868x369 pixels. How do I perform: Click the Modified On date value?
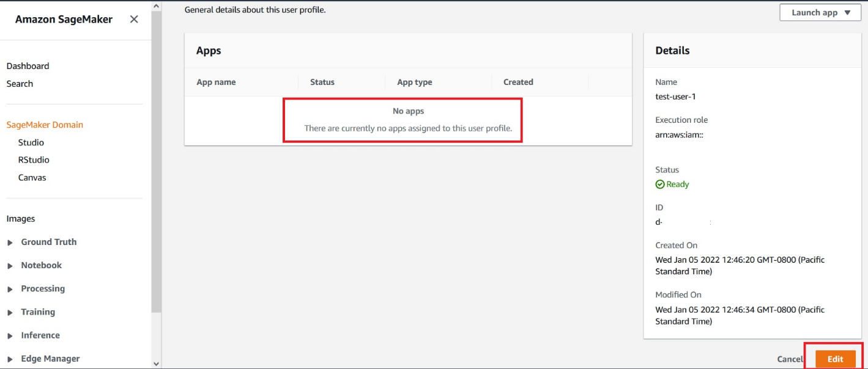point(740,315)
